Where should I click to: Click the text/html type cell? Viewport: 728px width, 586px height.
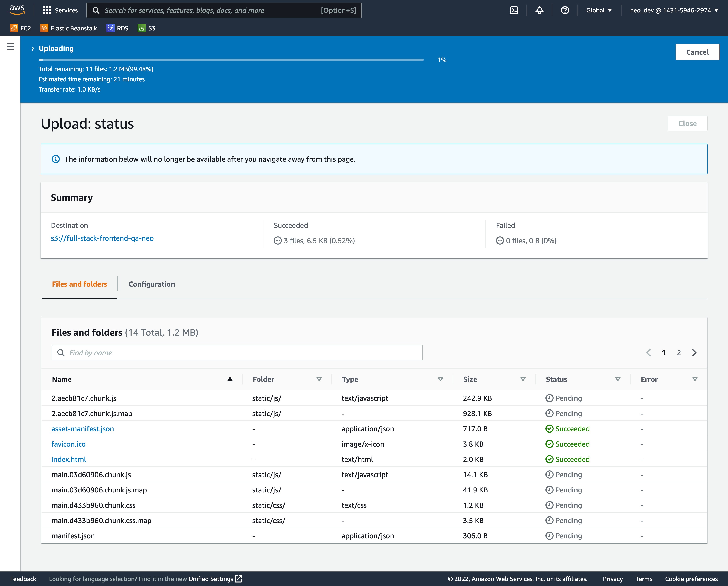click(357, 459)
